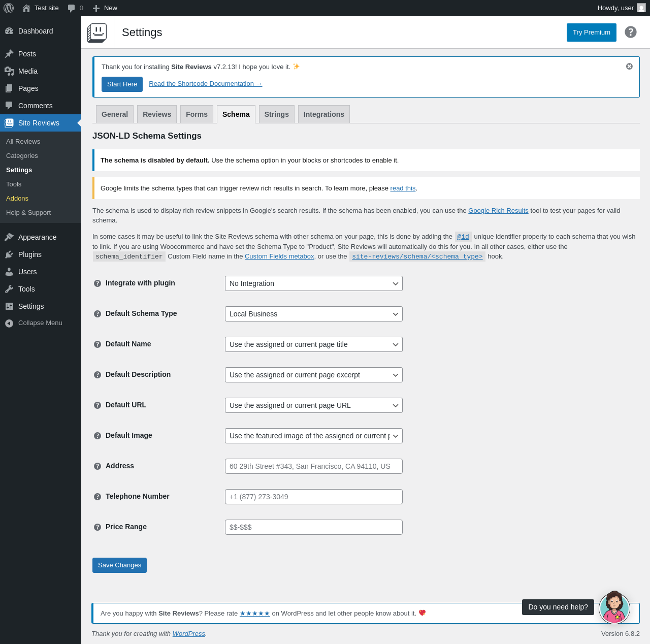Click the Try Premium button
The width and height of the screenshot is (650, 644).
(x=592, y=33)
